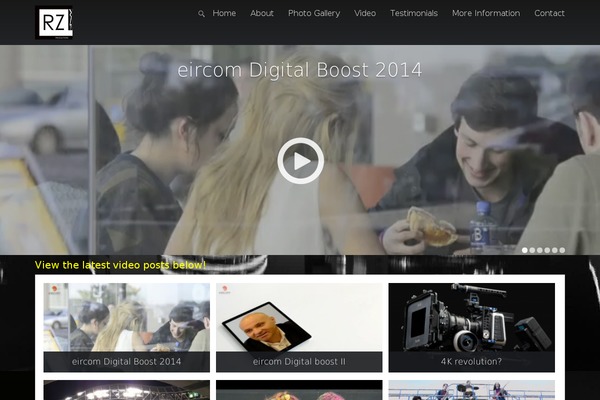Image resolution: width=600 pixels, height=400 pixels.
Task: Click the View the latest video posts text
Action: tap(120, 265)
